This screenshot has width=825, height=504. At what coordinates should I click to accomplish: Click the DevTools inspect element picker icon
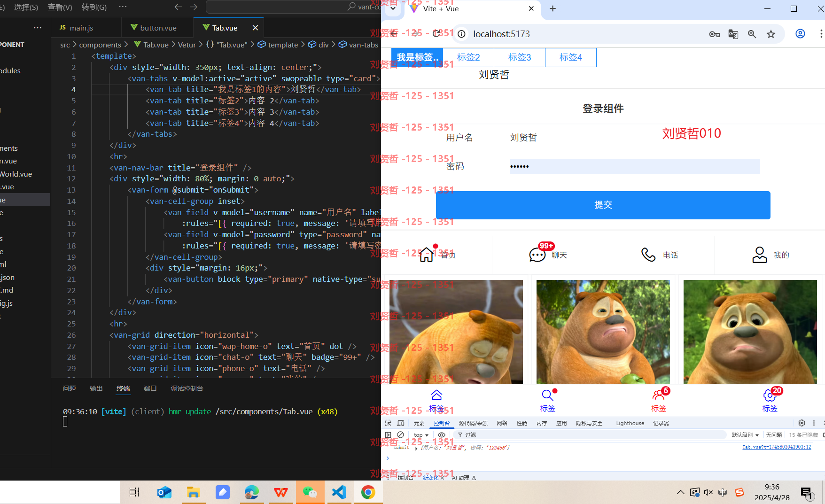click(x=388, y=423)
